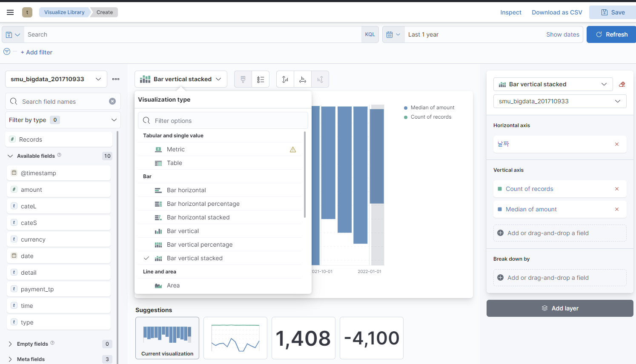Remove Median of amount dimension
Image resolution: width=636 pixels, height=364 pixels.
tap(617, 209)
